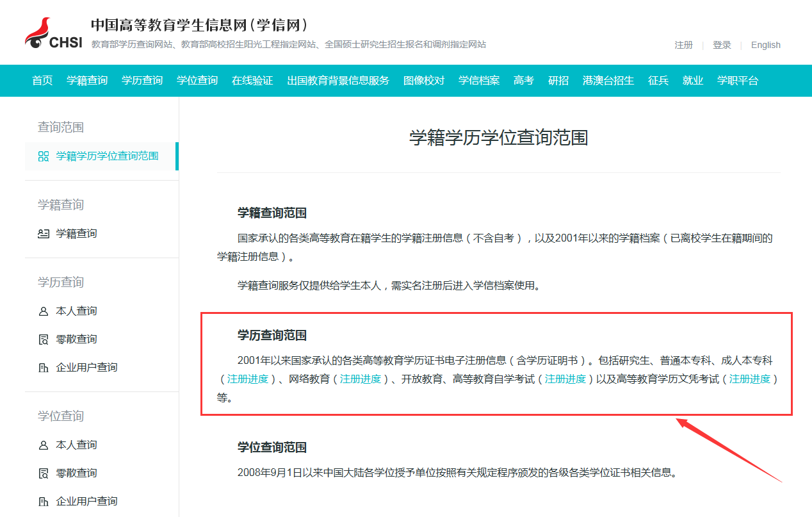Viewport: 812px width, 517px height.
Task: Click building icon for 学位查询 企业用户查询
Action: 44,502
